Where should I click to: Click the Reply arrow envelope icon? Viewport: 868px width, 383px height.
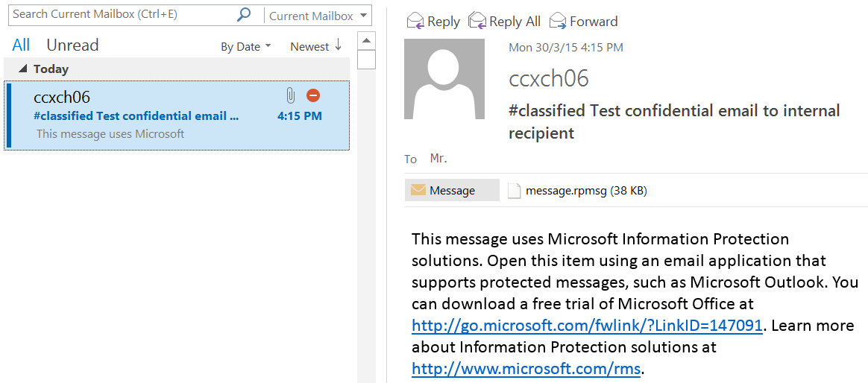[x=415, y=22]
